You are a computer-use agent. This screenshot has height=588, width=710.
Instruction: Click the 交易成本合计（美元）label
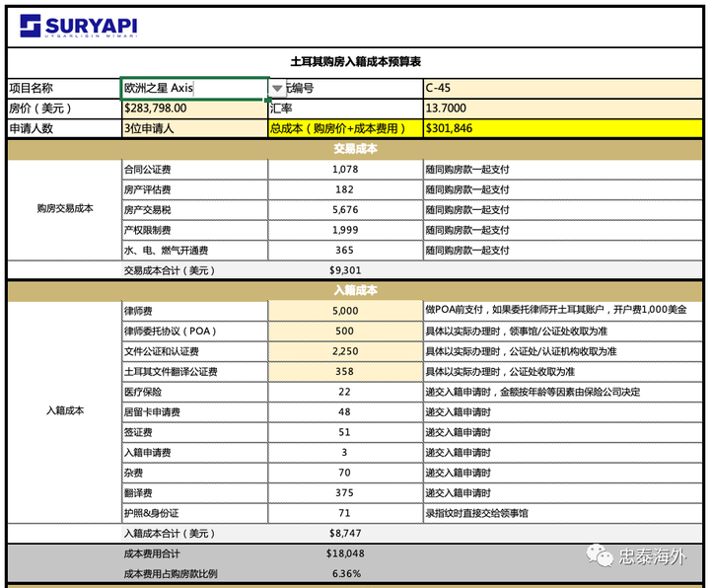(x=170, y=270)
